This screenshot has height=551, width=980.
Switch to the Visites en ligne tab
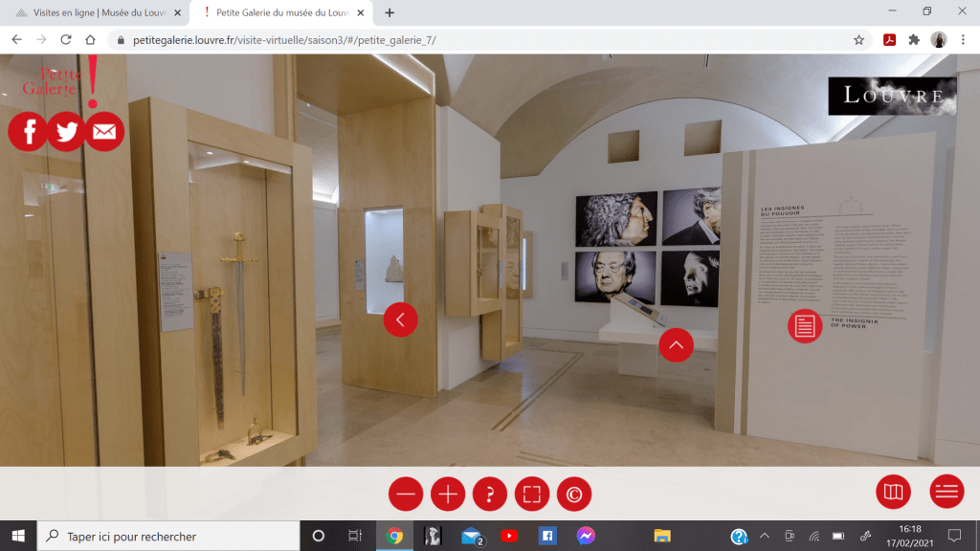coord(96,12)
